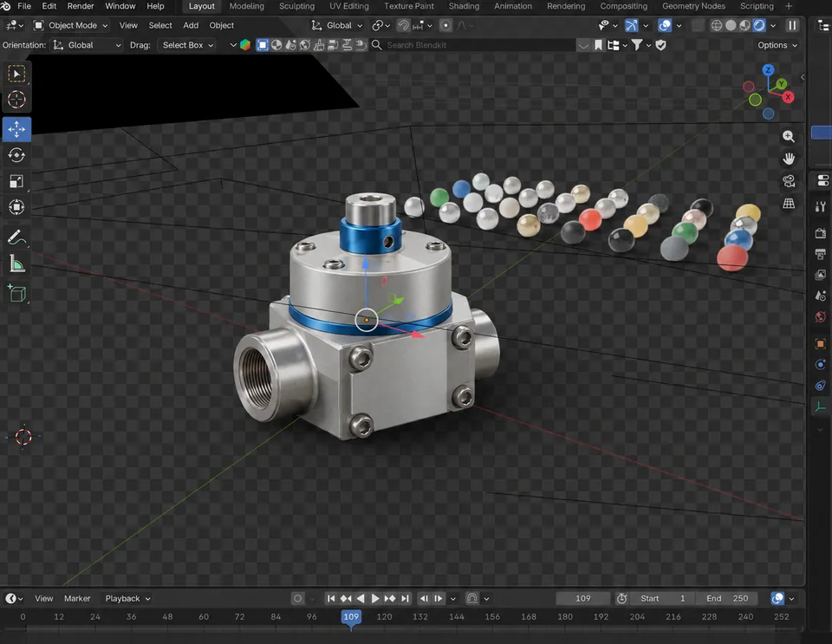Click the zoom magnifier viewport icon

tap(789, 136)
